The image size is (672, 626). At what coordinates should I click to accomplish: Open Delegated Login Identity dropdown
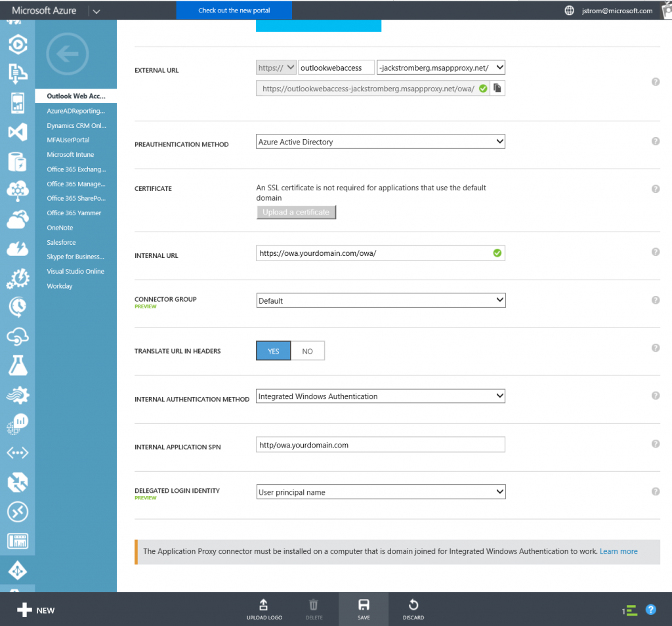coord(381,492)
